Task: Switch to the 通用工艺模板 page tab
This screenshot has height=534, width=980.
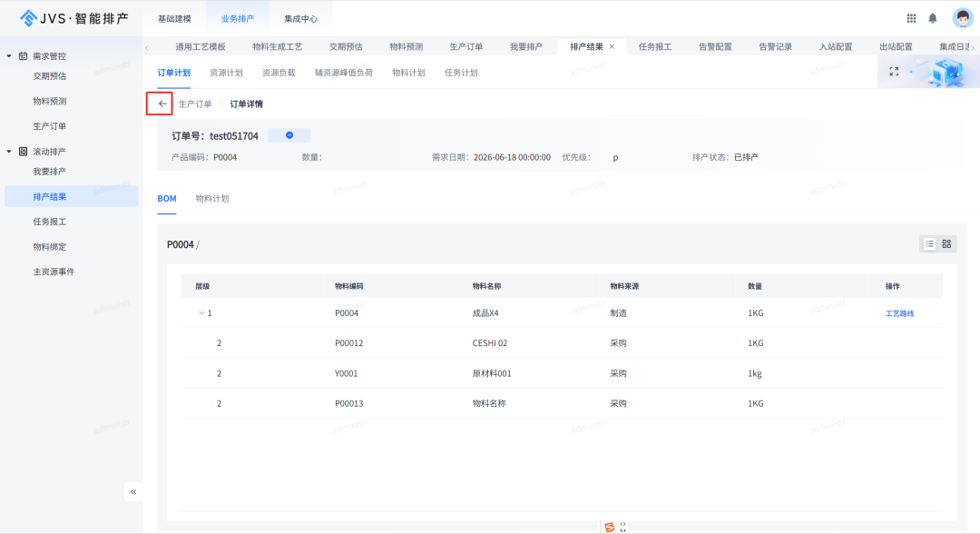Action: (200, 46)
